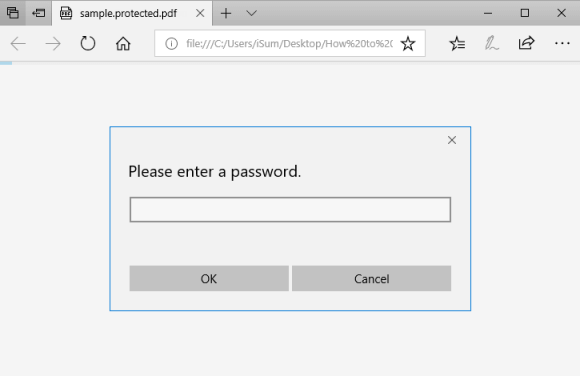Select the sample.protected.pdf tab
Viewport: 580px width, 376px height.
click(x=128, y=13)
